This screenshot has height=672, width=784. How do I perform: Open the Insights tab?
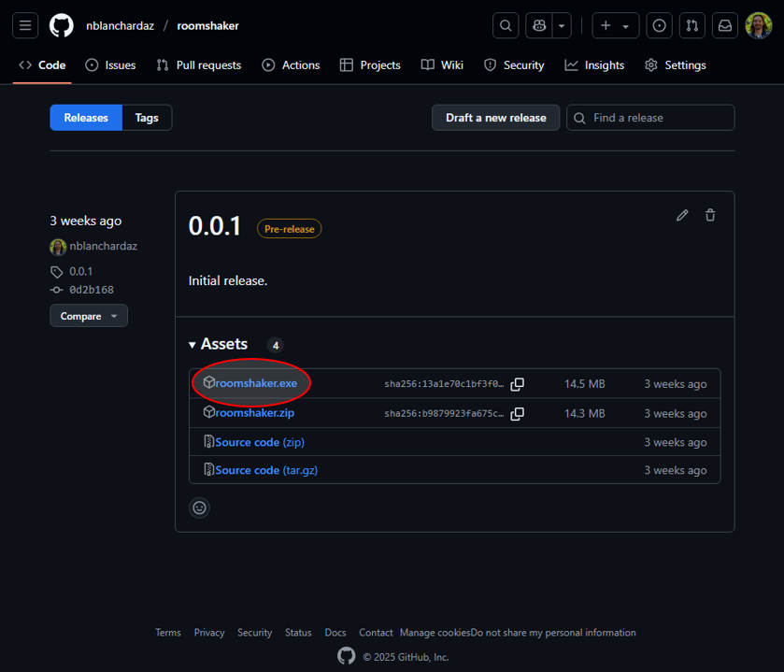pyautogui.click(x=594, y=65)
